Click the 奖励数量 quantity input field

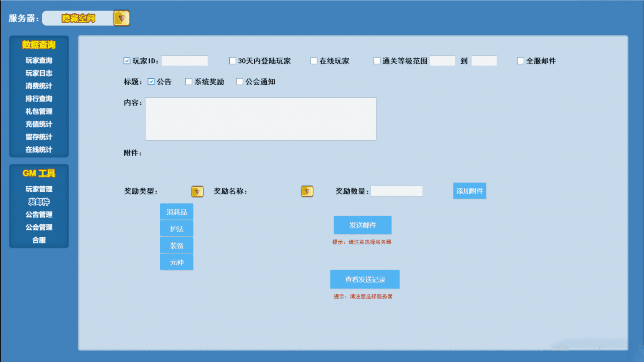[397, 191]
